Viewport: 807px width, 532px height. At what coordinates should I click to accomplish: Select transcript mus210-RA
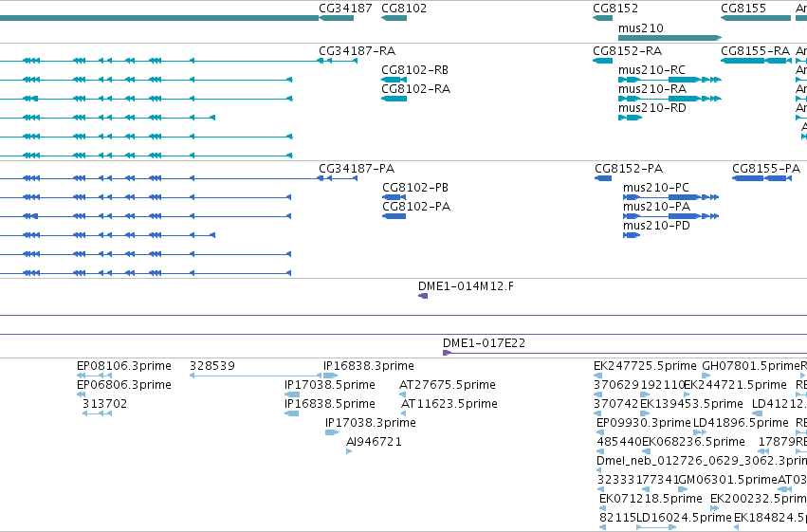(x=652, y=89)
